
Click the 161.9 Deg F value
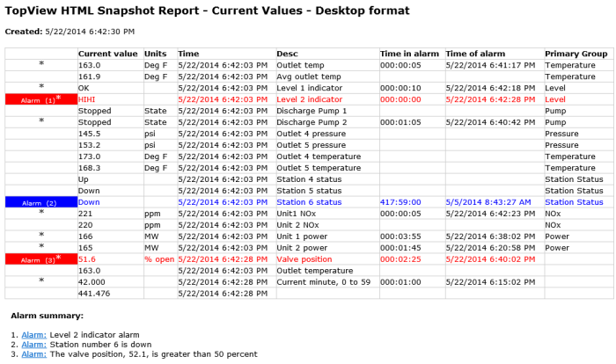[x=89, y=76]
